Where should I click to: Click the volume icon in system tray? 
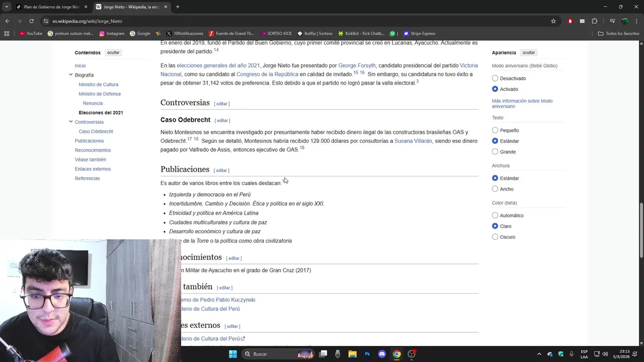[605, 354]
